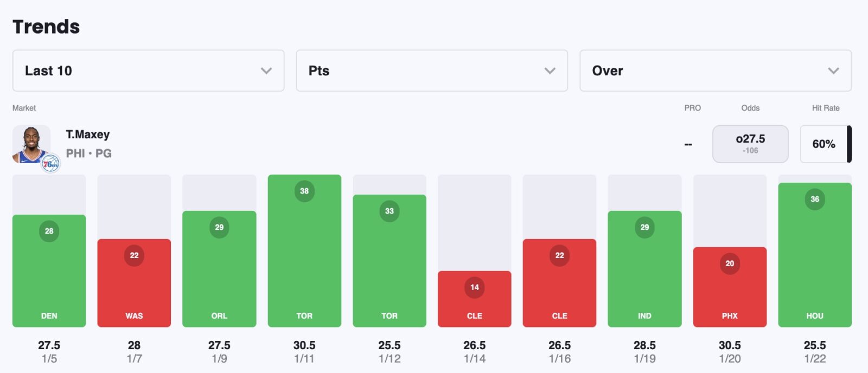Open the Last 10 dropdown
Image resolution: width=868 pixels, height=373 pixels.
coord(148,71)
